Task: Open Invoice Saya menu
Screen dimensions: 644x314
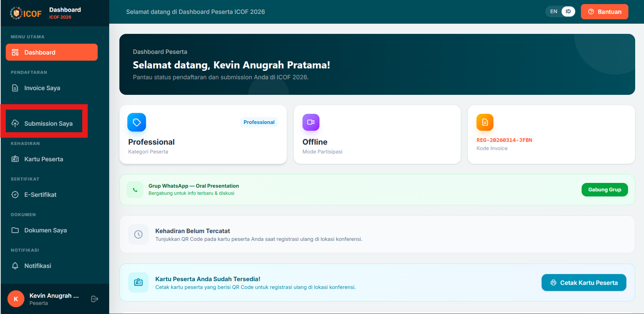Action: tap(42, 88)
